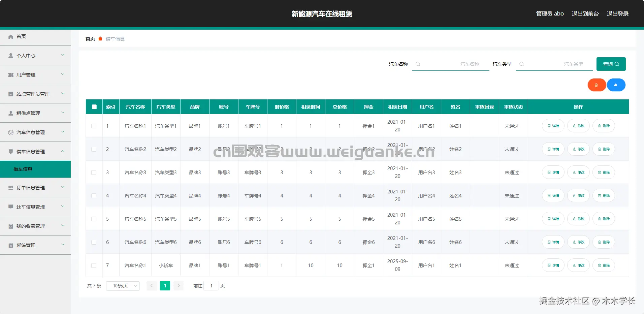Viewport: 644px width, 314px height.
Task: Open 系统管理 in the sidebar
Action: (35, 245)
